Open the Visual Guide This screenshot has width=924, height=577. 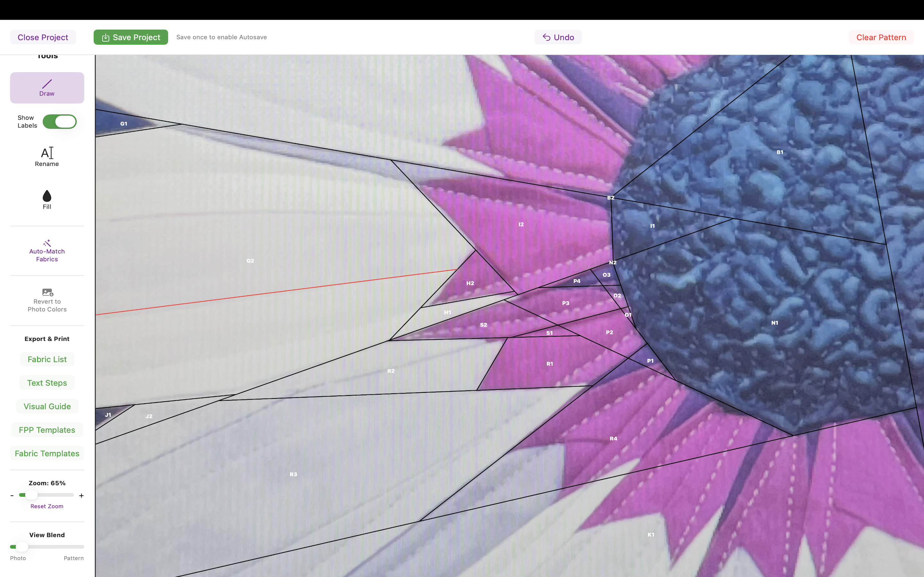point(47,406)
